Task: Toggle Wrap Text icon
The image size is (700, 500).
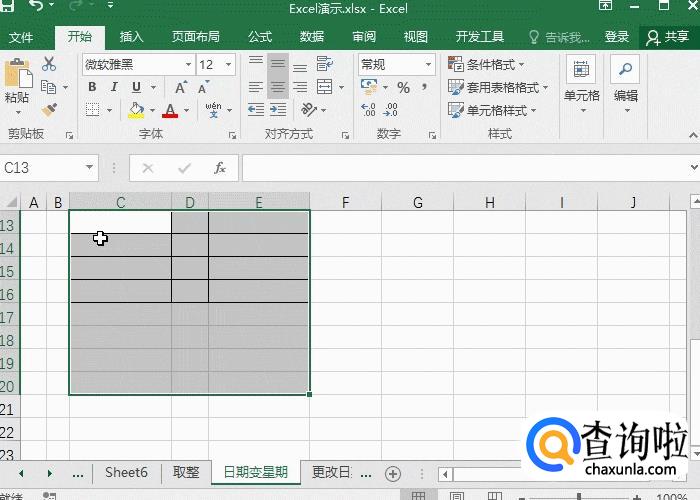Action: coord(325,64)
